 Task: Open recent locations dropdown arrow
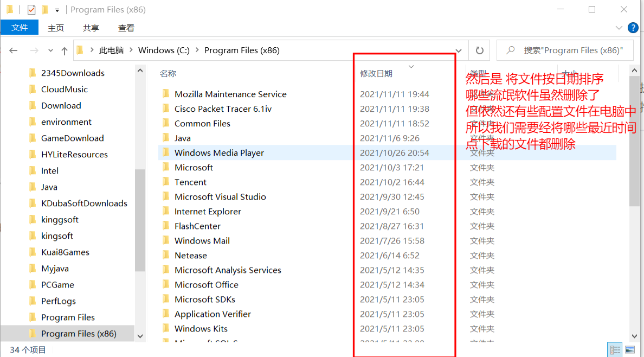point(50,50)
